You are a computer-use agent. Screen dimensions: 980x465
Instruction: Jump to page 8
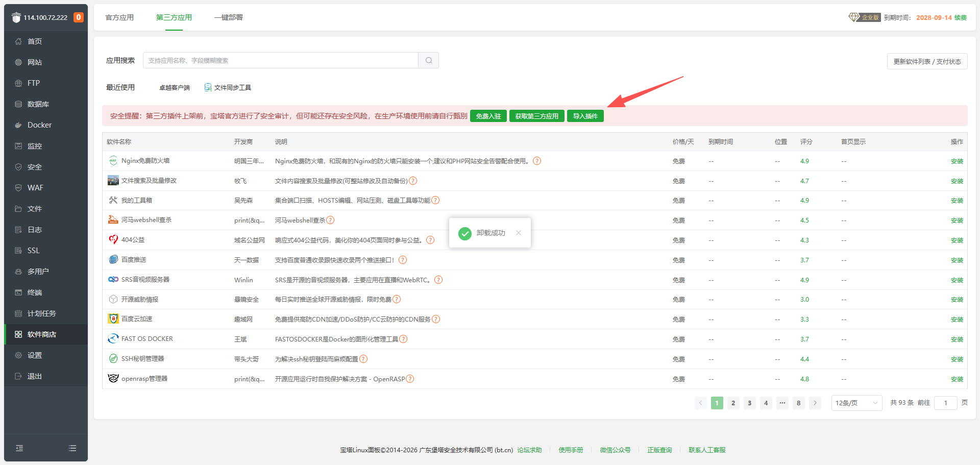click(x=799, y=403)
